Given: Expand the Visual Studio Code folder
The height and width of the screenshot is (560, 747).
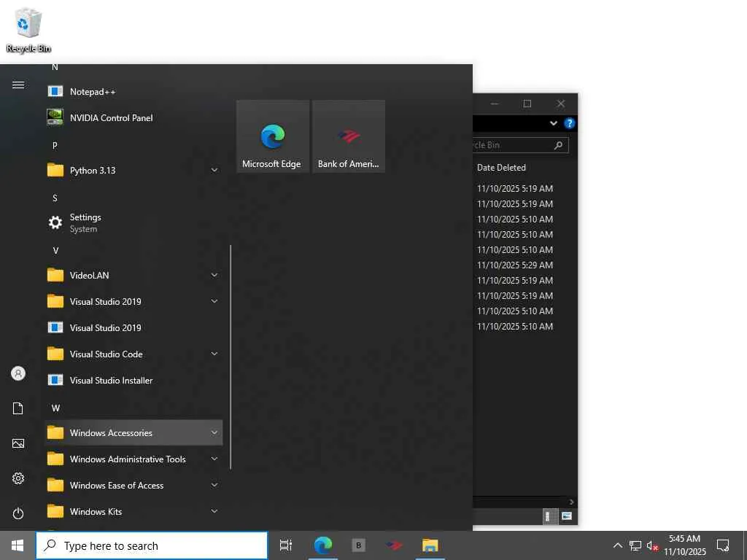Looking at the screenshot, I should pyautogui.click(x=133, y=354).
